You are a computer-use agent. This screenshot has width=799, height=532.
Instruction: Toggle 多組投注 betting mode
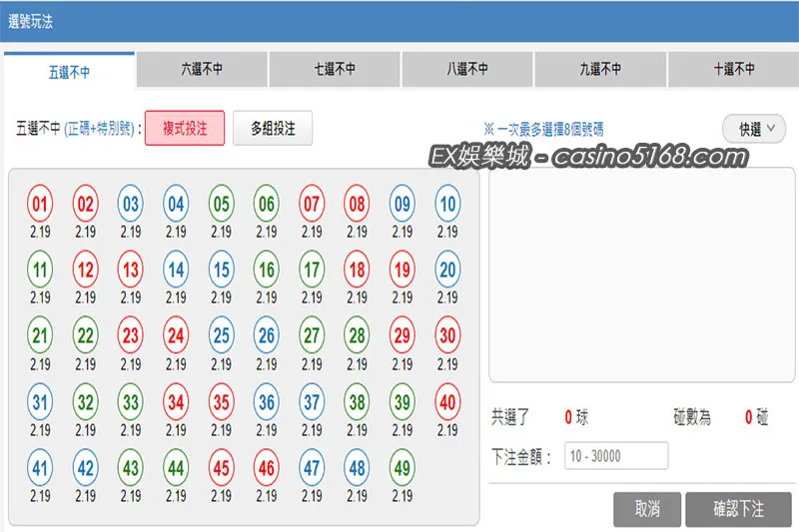[x=273, y=129]
